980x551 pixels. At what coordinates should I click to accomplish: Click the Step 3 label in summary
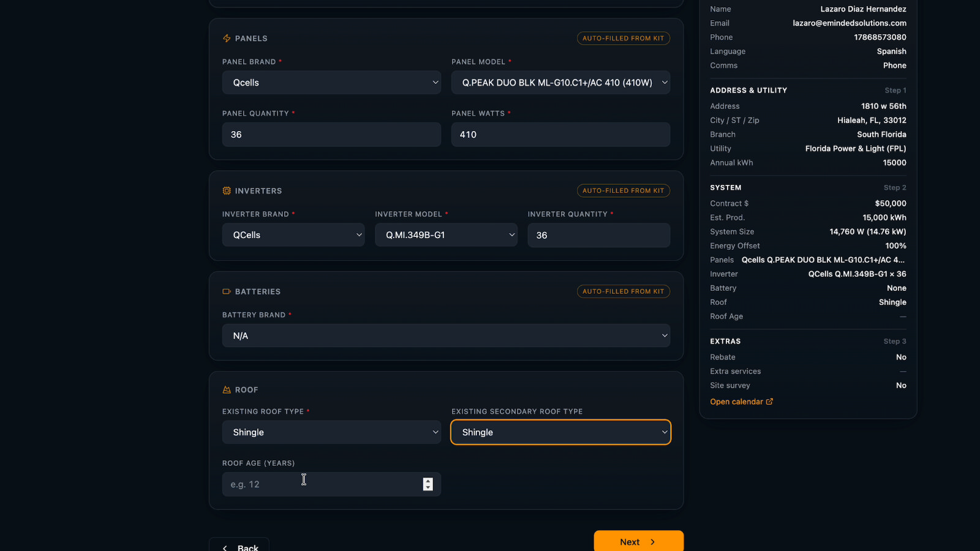click(x=895, y=341)
